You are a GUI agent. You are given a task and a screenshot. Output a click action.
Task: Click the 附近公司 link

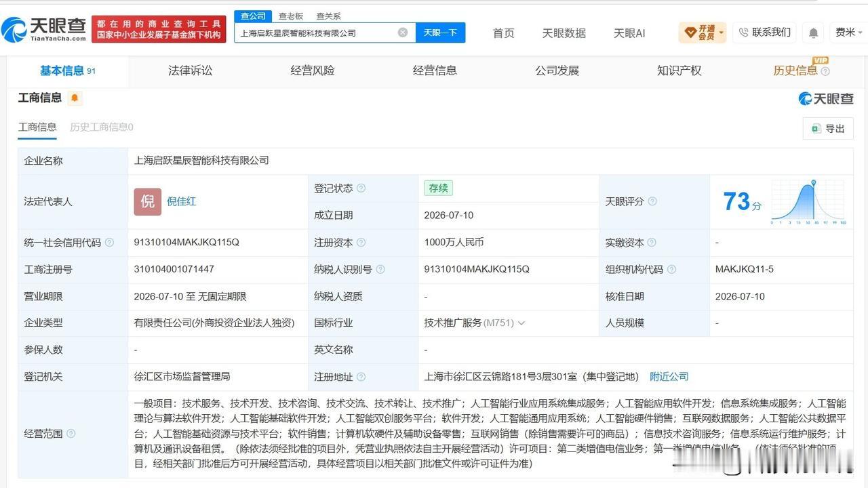tap(669, 377)
